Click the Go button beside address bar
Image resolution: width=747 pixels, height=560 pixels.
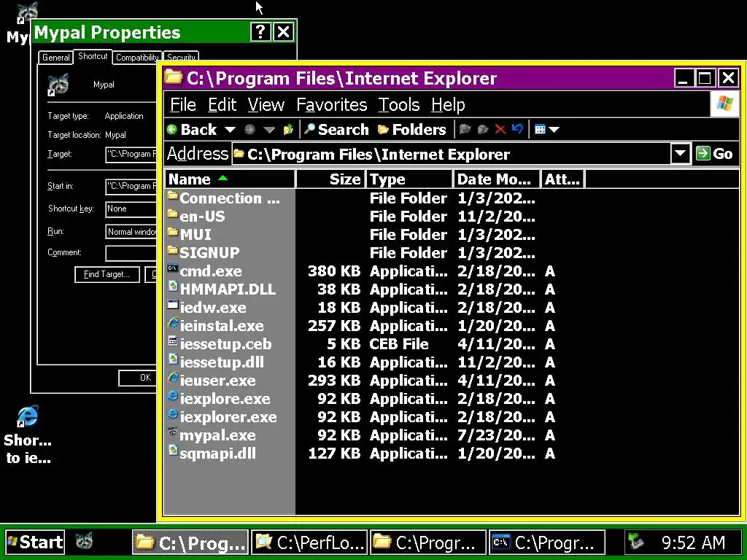(x=714, y=154)
